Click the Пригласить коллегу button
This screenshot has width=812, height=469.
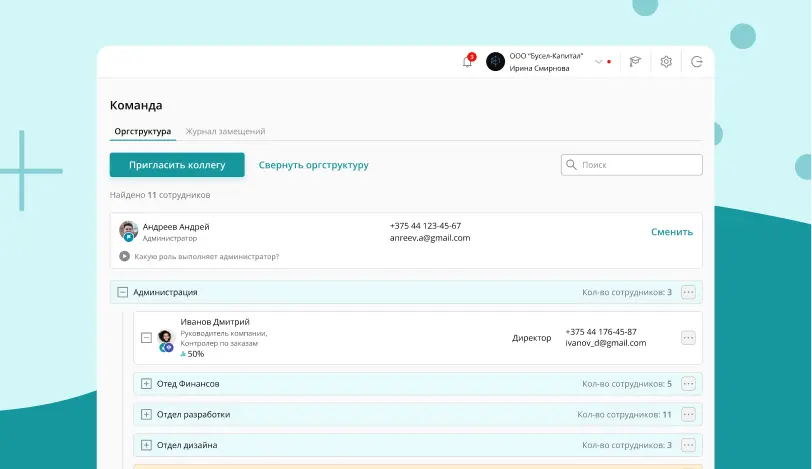click(177, 165)
